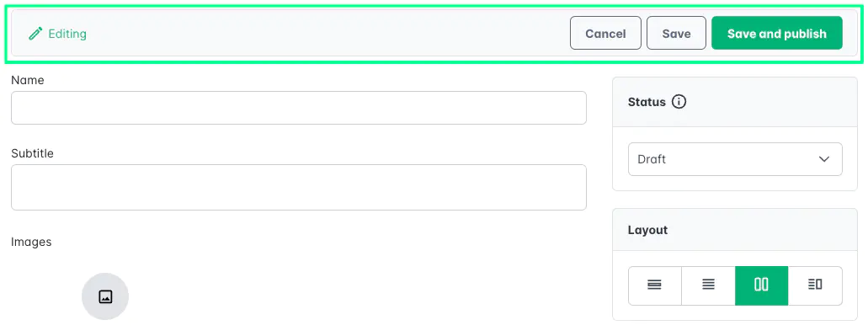Focus the Subtitle input field
868x336 pixels.
click(x=299, y=187)
